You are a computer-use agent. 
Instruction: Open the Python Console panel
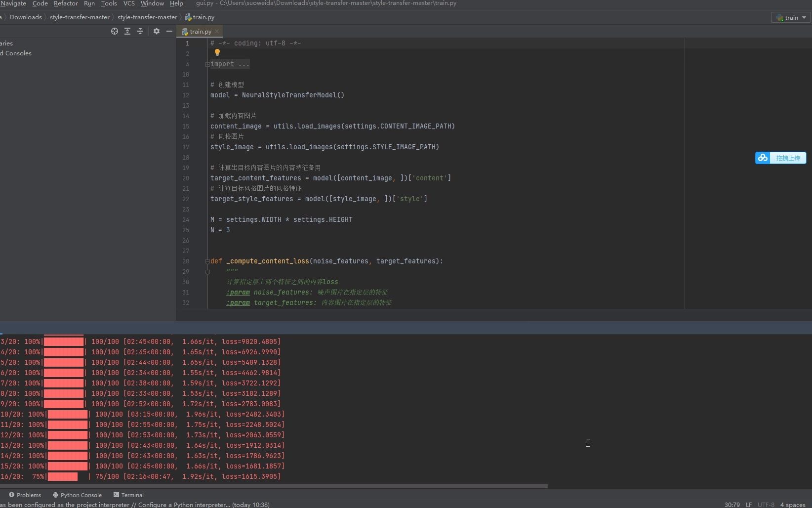point(77,495)
